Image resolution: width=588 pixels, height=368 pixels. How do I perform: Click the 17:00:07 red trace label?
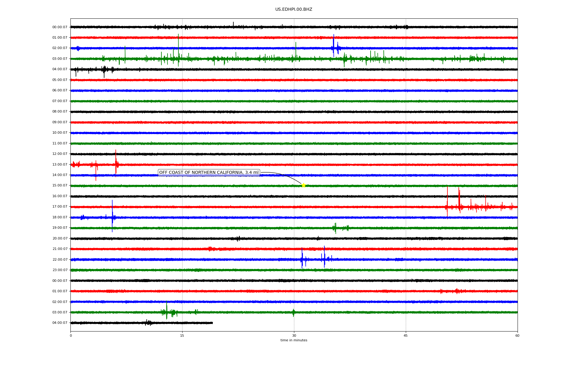60,207
